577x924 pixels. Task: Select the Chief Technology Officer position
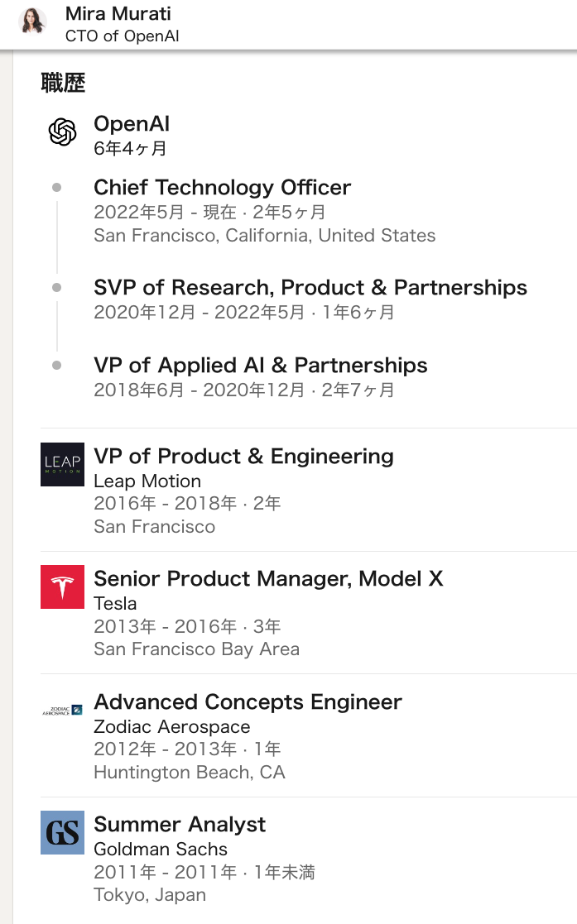(222, 188)
